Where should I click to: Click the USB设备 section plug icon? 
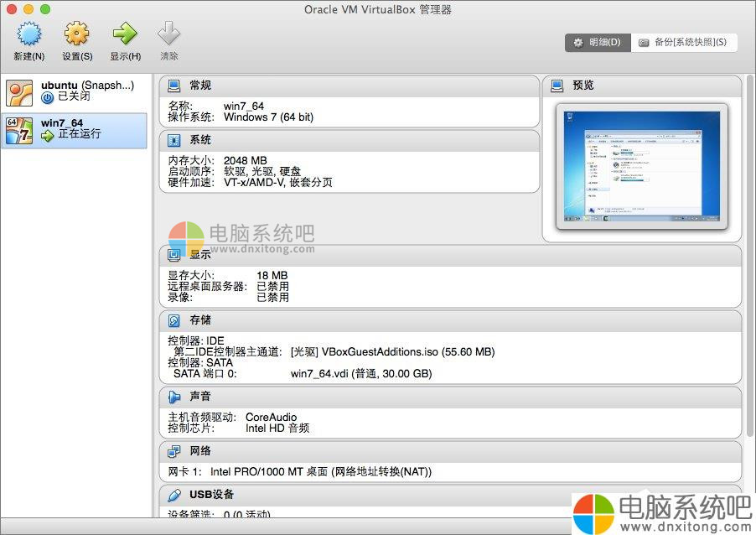point(174,495)
